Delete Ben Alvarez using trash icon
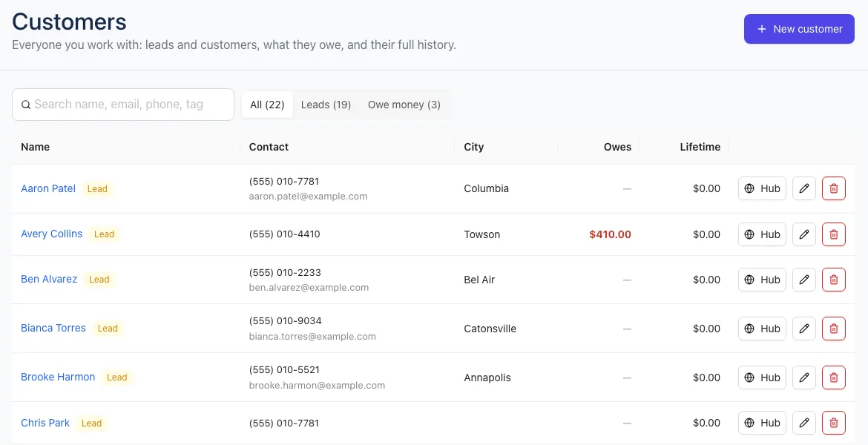 tap(834, 280)
